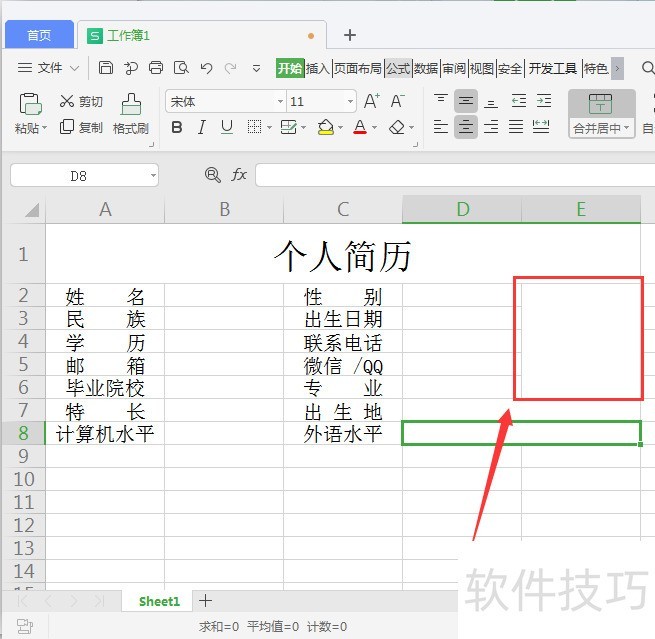The image size is (655, 639).
Task: Toggle Underline formatting
Action: [227, 127]
